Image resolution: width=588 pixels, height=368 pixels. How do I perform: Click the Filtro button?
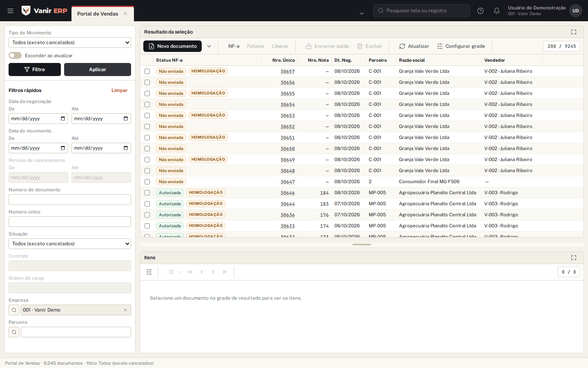click(x=35, y=70)
